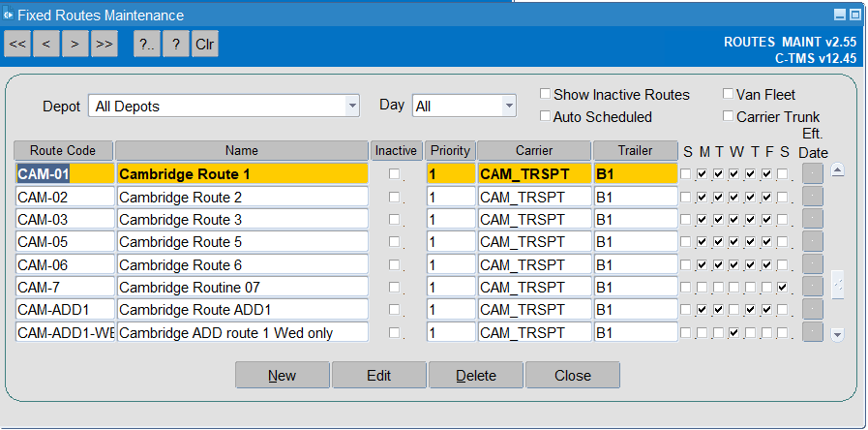Check the Carrier Trunk option
The width and height of the screenshot is (868, 430).
click(728, 116)
